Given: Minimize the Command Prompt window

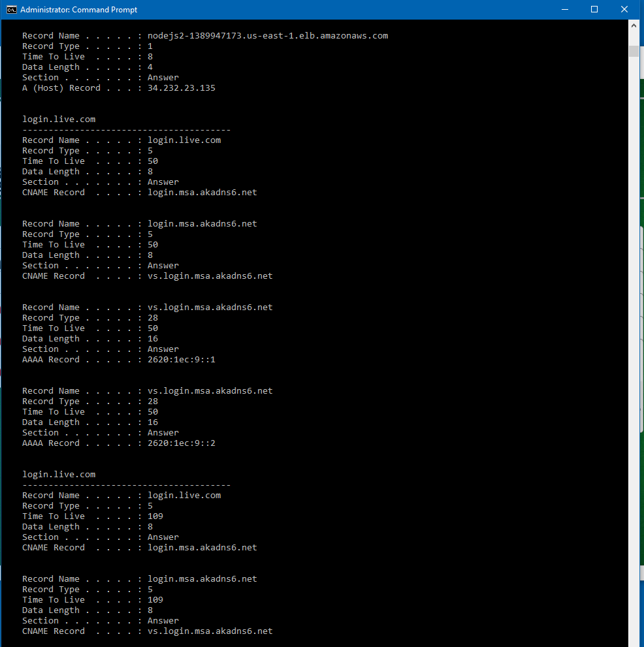Looking at the screenshot, I should point(564,9).
